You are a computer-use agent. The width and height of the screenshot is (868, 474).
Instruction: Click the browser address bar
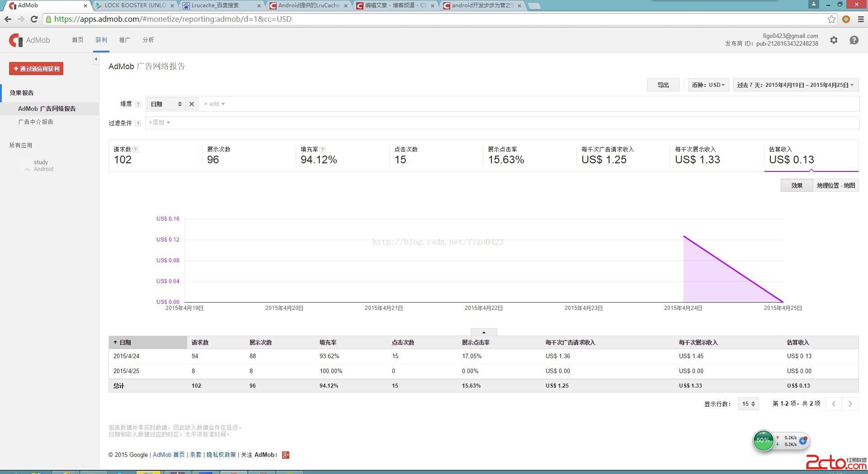click(x=434, y=19)
